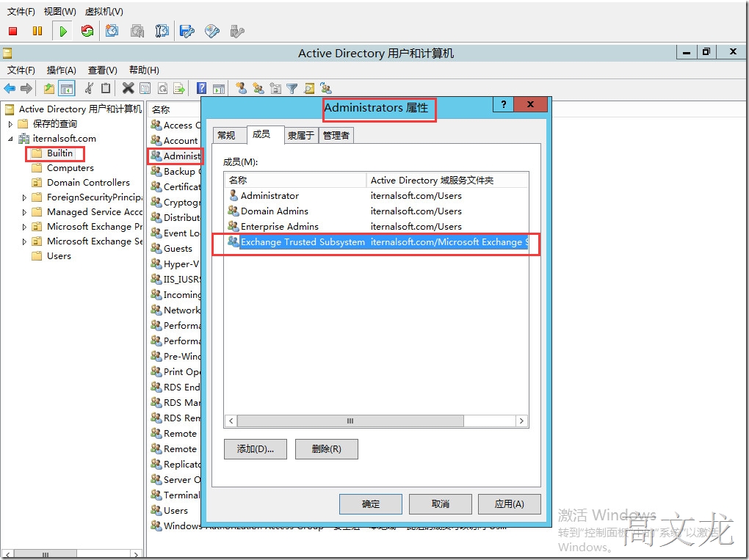
Task: Create a new user icon
Action: click(x=242, y=88)
